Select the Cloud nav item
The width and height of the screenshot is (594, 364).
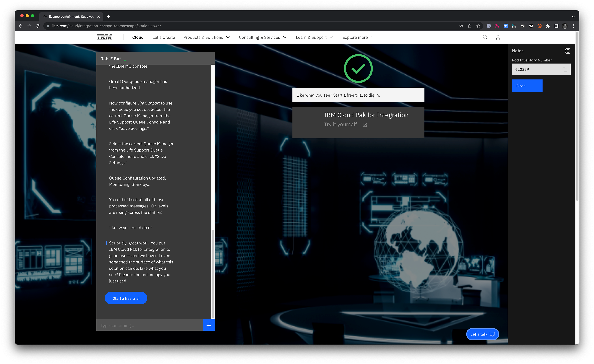click(x=138, y=37)
